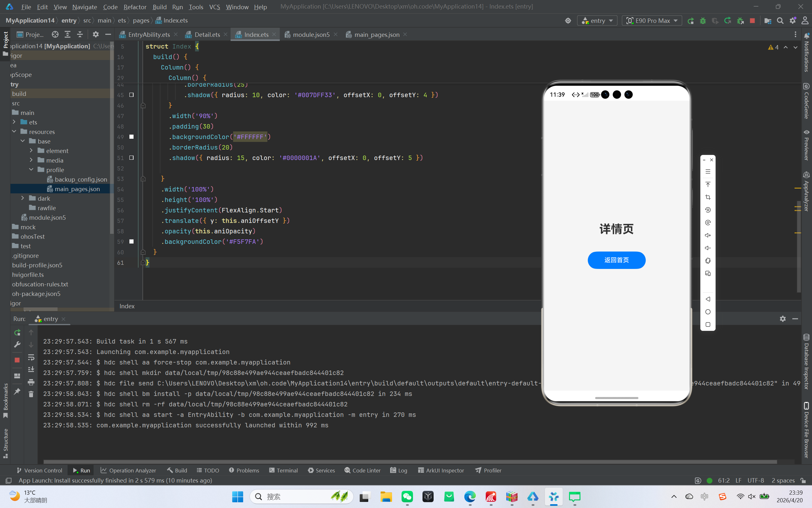Click the wrench icon in Run panel
812x508 pixels.
click(17, 345)
